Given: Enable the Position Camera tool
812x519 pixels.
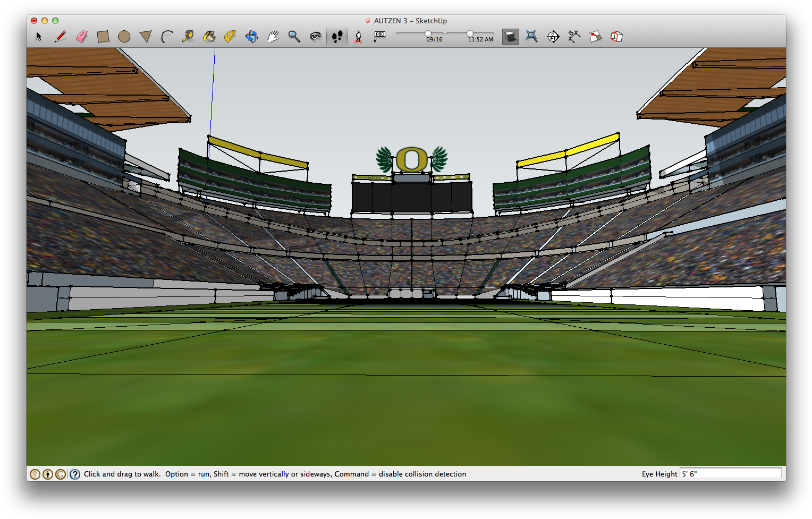Looking at the screenshot, I should tap(358, 36).
